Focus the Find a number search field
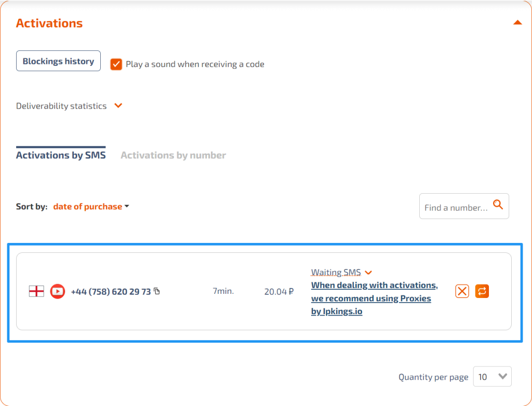The image size is (532, 406). [456, 206]
